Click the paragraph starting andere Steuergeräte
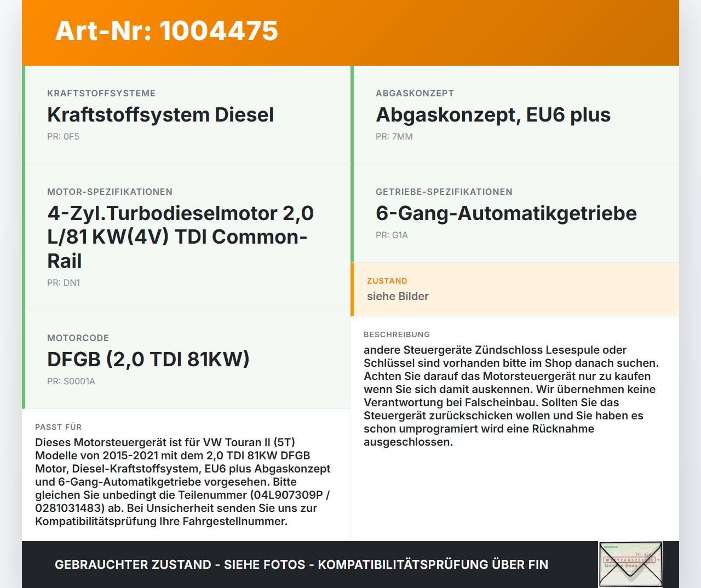701x588 pixels. point(511,396)
